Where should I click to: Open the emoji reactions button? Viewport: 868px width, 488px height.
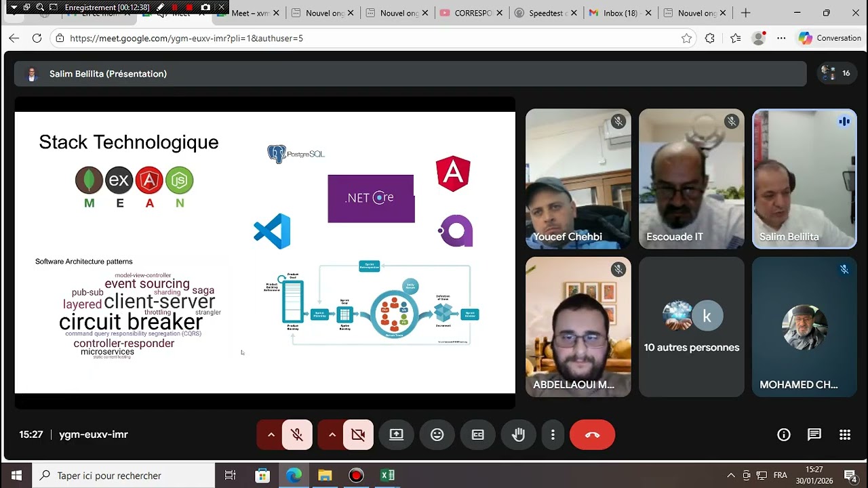point(437,434)
